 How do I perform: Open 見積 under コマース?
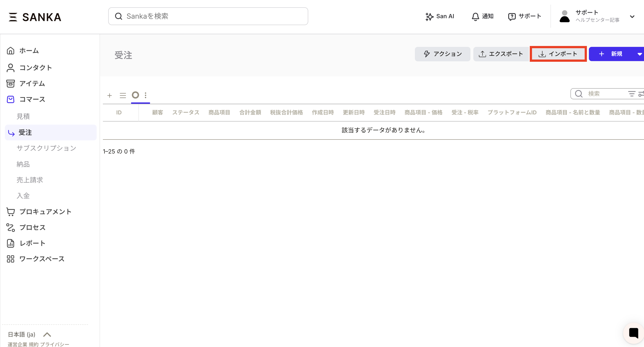point(23,116)
